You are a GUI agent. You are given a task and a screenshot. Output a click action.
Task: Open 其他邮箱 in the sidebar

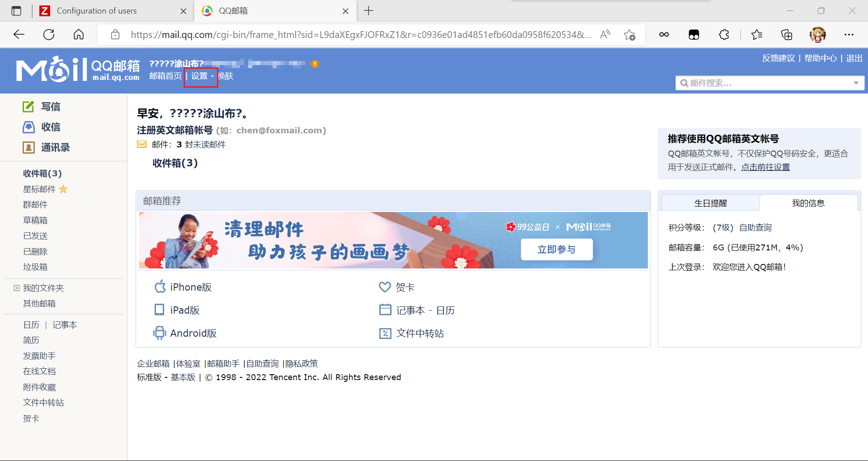(39, 304)
